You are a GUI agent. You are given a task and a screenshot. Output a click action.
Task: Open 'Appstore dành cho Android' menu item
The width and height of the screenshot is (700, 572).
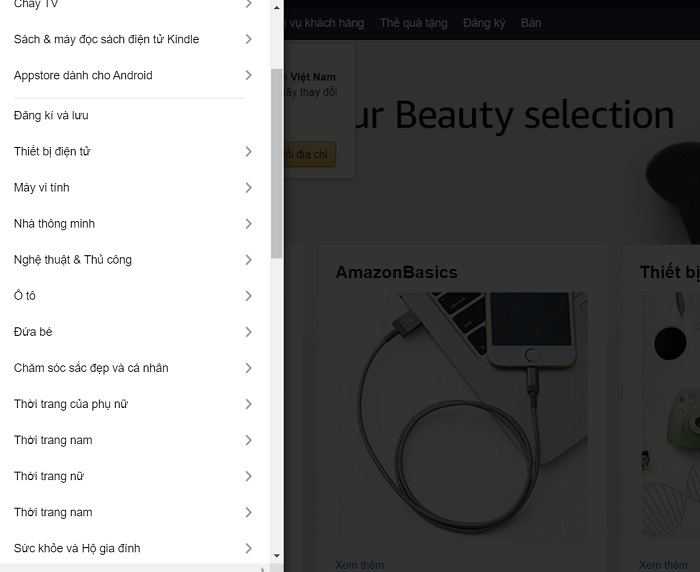pyautogui.click(x=133, y=75)
